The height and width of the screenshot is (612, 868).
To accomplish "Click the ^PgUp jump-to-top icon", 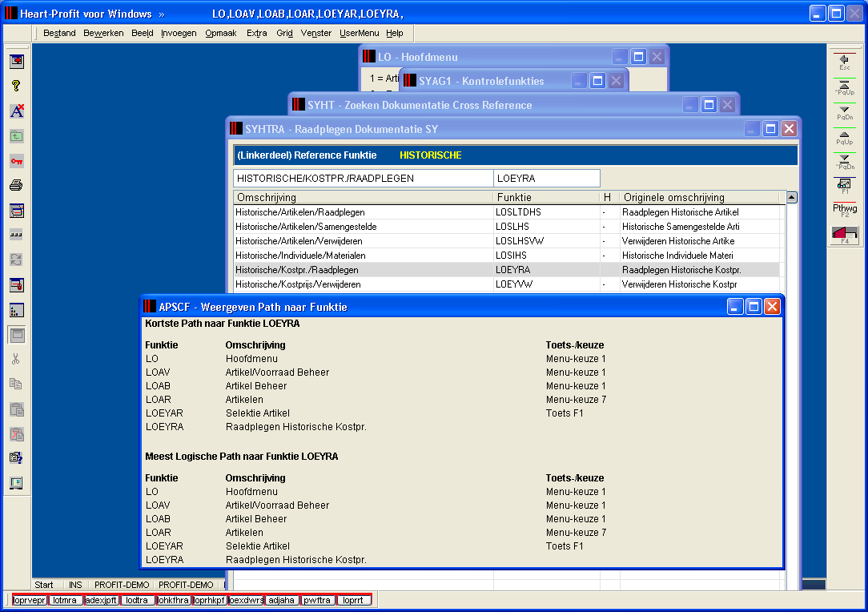I will click(x=844, y=87).
